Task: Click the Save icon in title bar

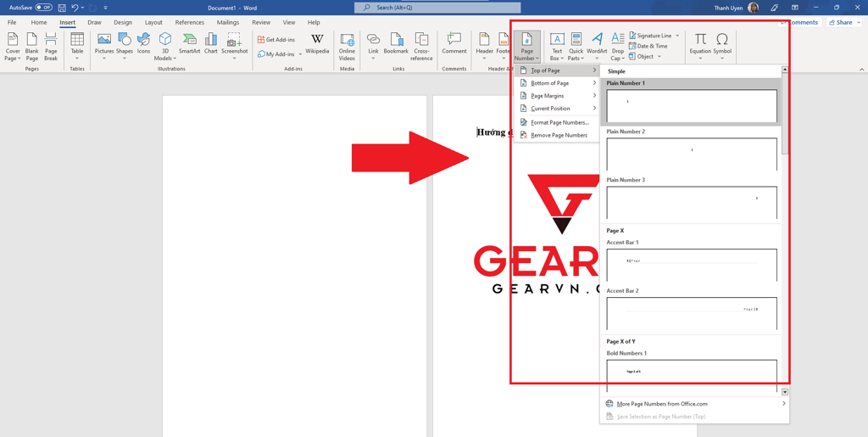Action: (x=61, y=8)
